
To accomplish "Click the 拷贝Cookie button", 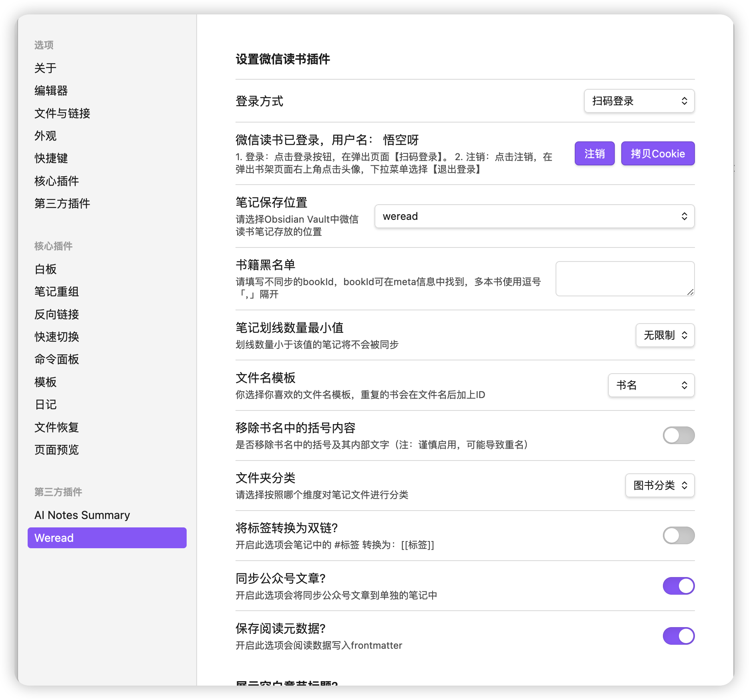I will pos(657,153).
